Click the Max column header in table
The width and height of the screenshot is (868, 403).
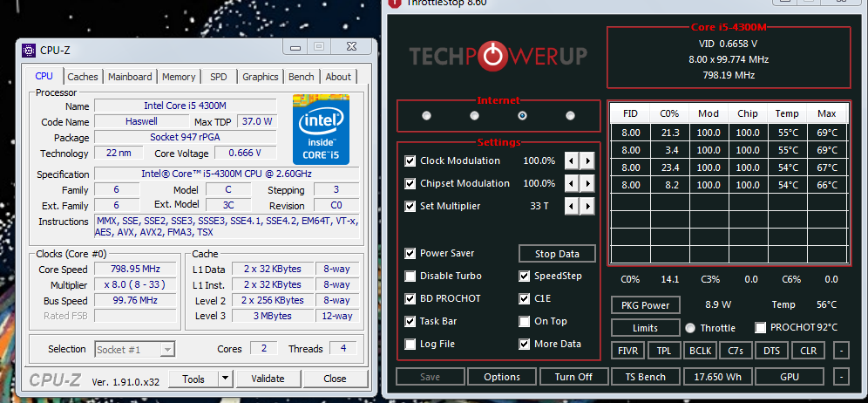[x=827, y=113]
